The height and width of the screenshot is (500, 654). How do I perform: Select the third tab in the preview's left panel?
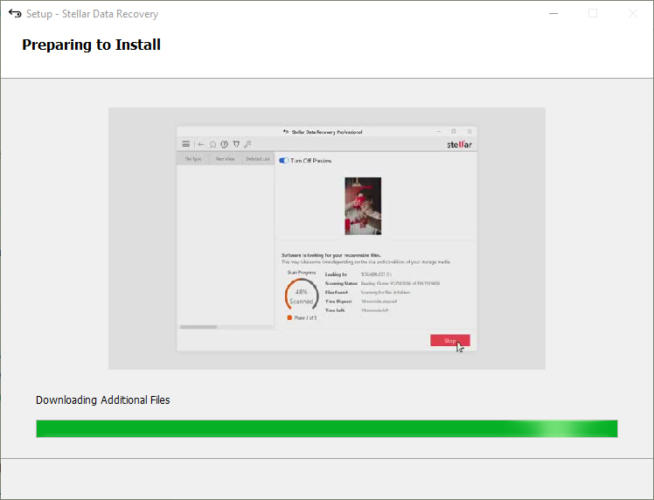(257, 159)
